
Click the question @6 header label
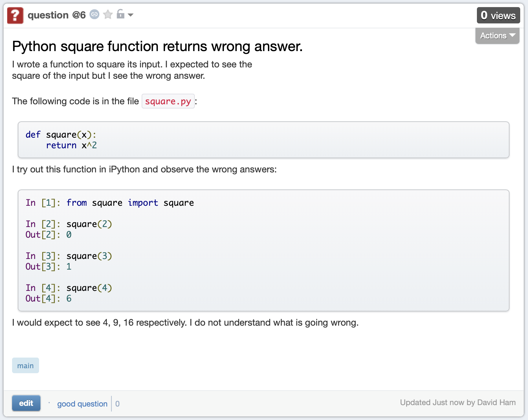tap(56, 15)
